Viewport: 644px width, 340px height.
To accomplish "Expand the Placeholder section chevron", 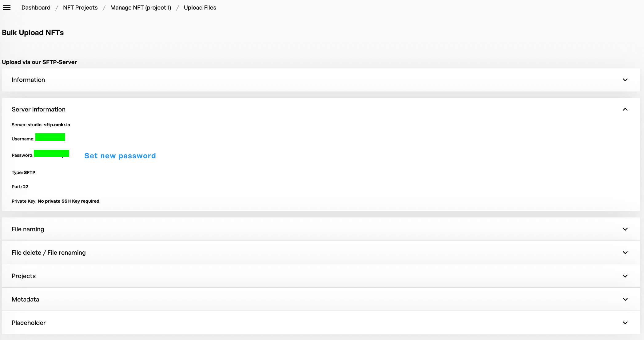I will tap(625, 323).
